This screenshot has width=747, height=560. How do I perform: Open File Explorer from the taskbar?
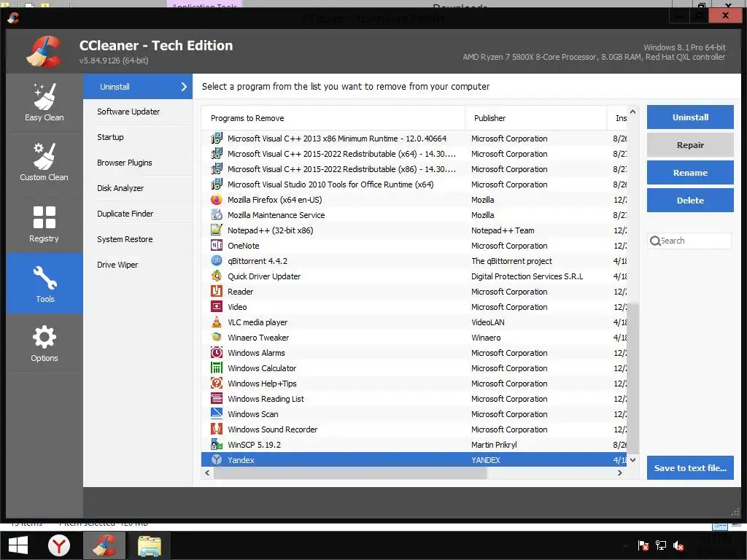pos(149,545)
